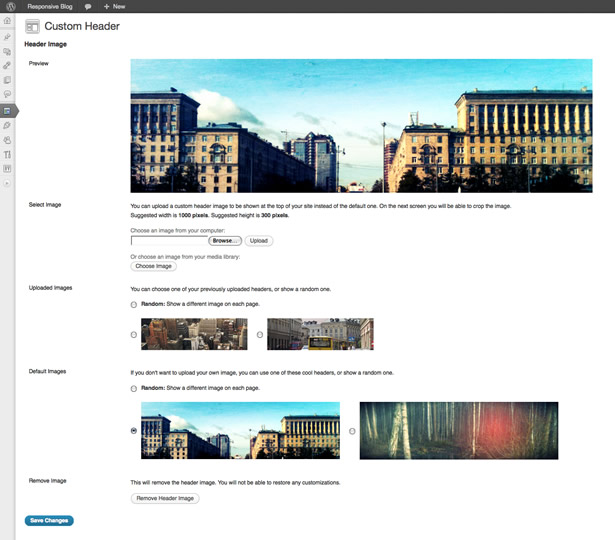This screenshot has height=540, width=615.
Task: Click the 'Uploaded Images' row label
Action: (50, 288)
